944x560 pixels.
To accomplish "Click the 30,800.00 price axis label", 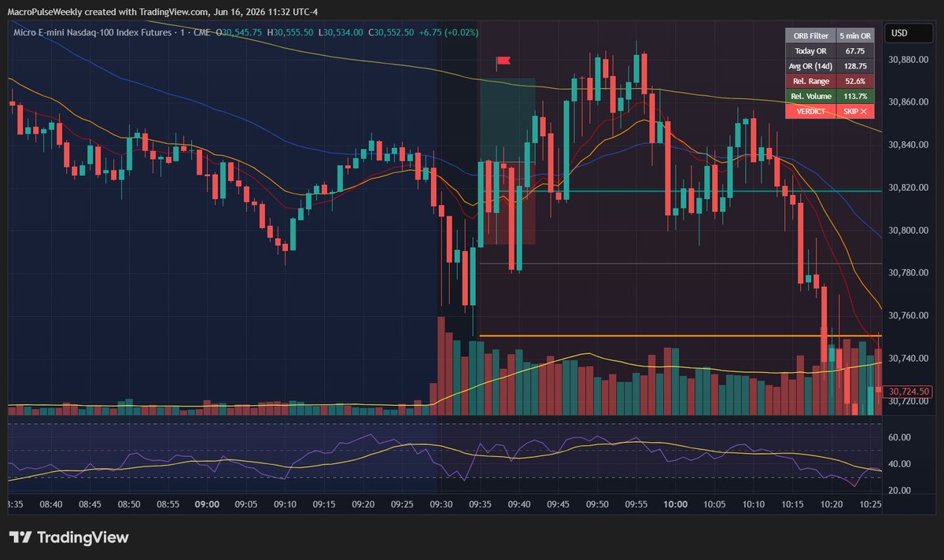I will click(909, 230).
